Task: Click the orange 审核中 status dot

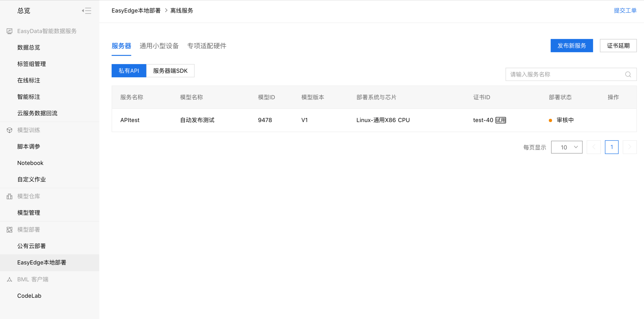Action: click(550, 120)
